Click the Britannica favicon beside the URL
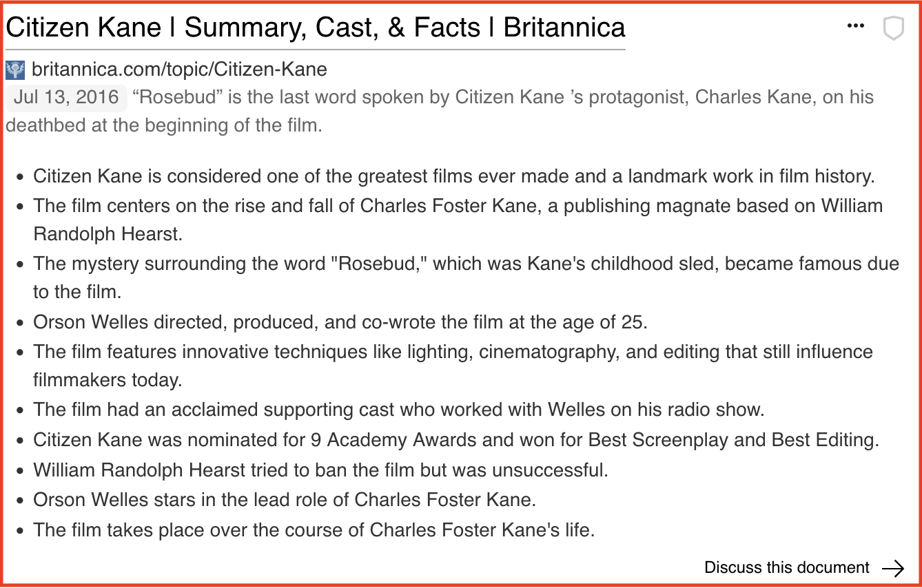This screenshot has width=922, height=588. click(x=15, y=70)
